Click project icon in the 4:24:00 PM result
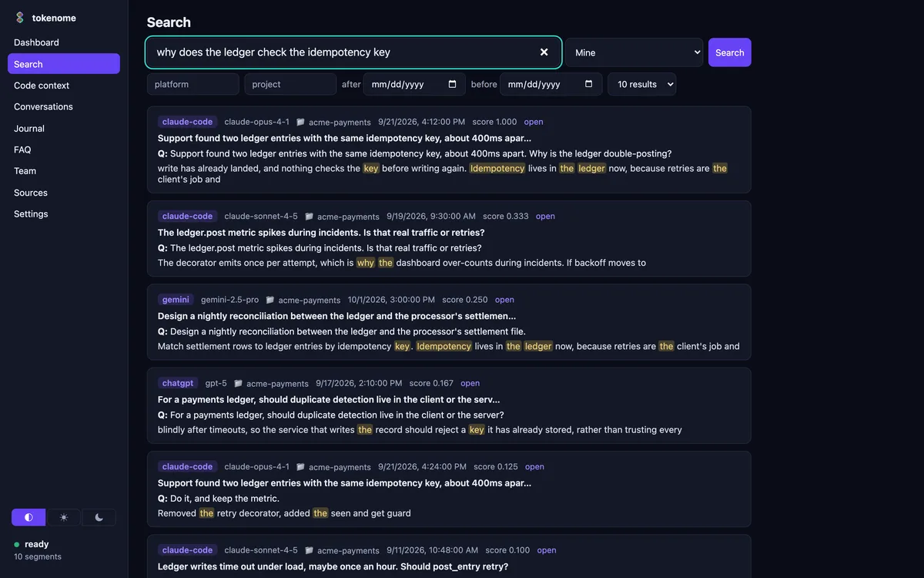The height and width of the screenshot is (578, 924). [x=300, y=467]
